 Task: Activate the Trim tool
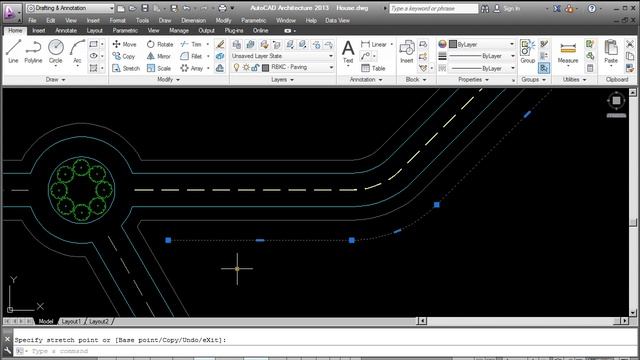tap(191, 44)
